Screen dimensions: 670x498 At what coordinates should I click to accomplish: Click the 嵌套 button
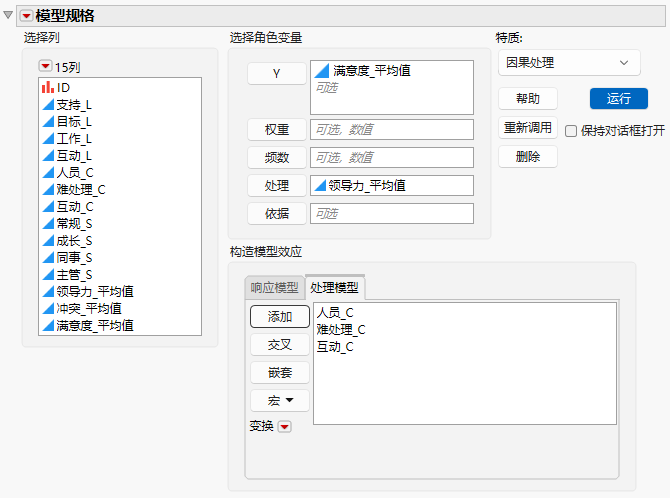[x=280, y=373]
